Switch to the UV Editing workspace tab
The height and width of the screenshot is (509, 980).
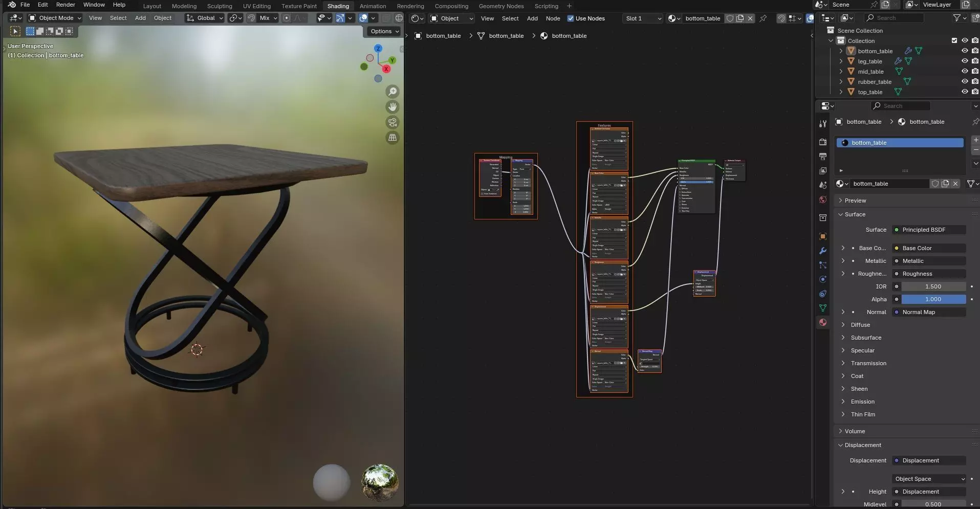tap(256, 6)
